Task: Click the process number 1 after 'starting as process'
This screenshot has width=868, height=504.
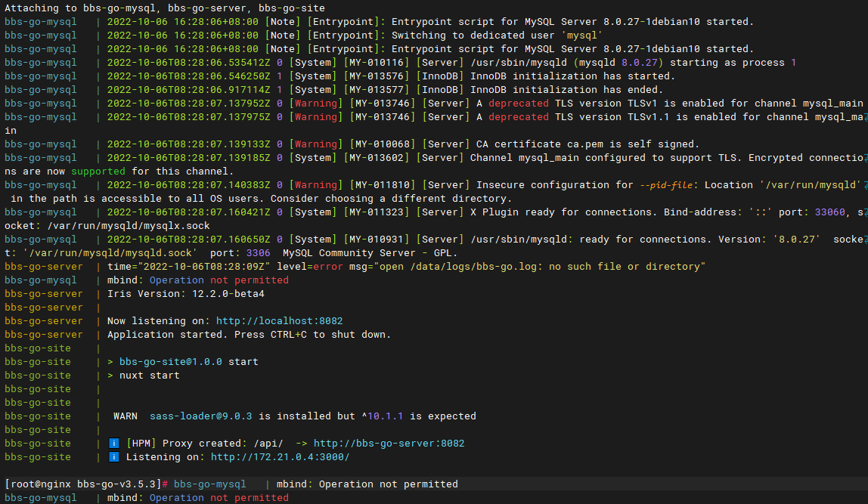Action: coord(793,63)
